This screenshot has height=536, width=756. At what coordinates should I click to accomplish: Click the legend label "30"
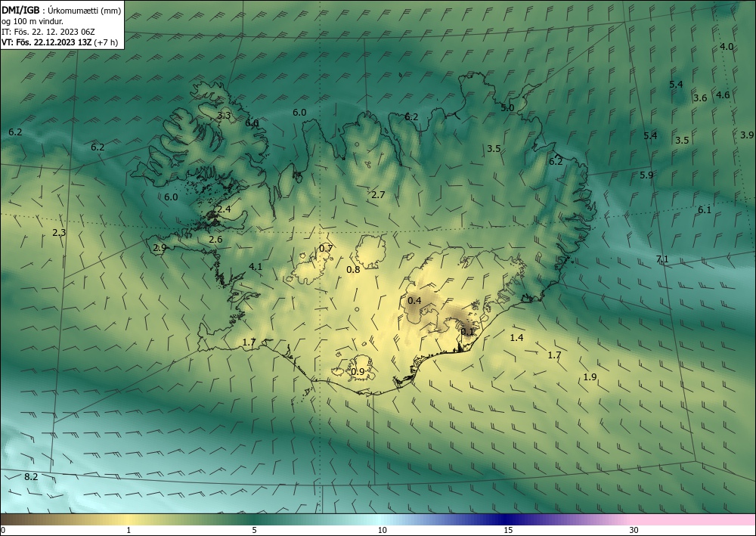click(634, 531)
